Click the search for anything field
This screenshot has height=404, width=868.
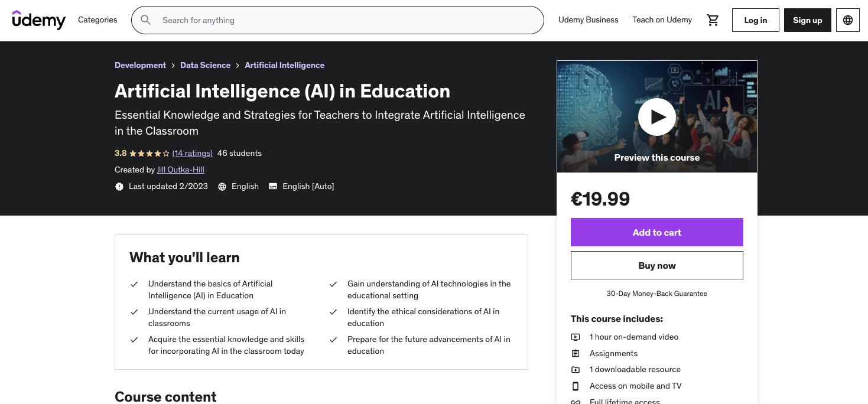pos(337,19)
